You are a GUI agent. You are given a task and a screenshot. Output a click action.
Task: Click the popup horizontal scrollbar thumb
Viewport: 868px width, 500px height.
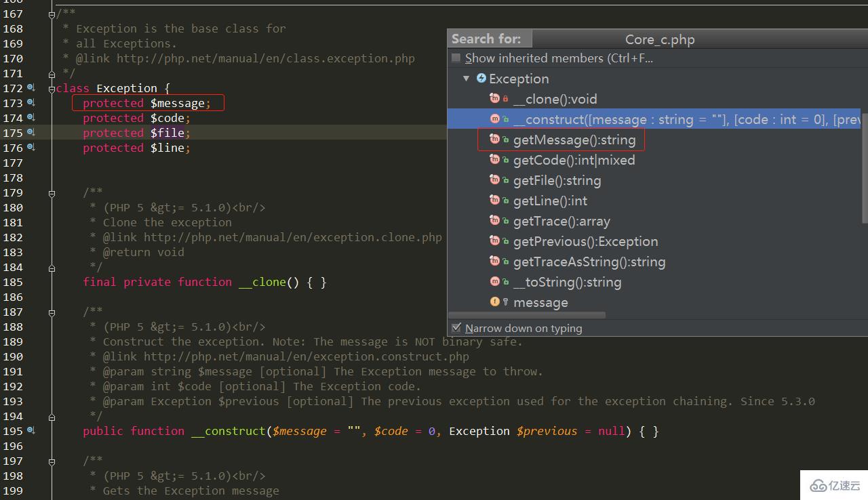pos(528,315)
